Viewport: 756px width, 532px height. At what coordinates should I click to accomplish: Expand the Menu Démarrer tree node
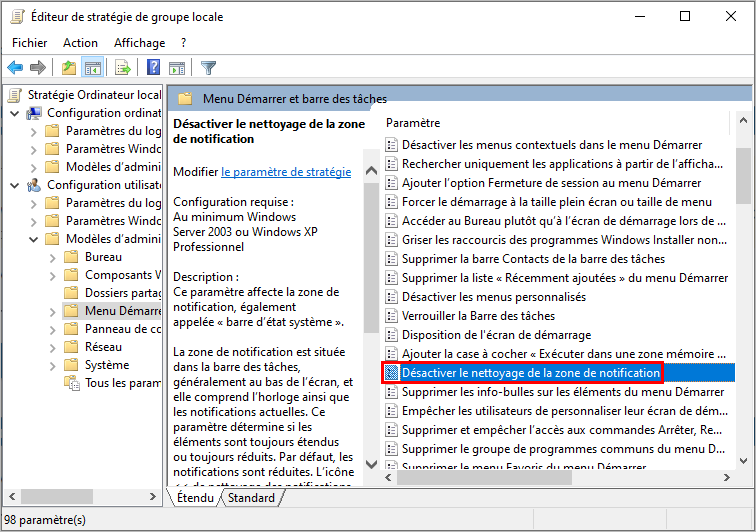tap(53, 312)
